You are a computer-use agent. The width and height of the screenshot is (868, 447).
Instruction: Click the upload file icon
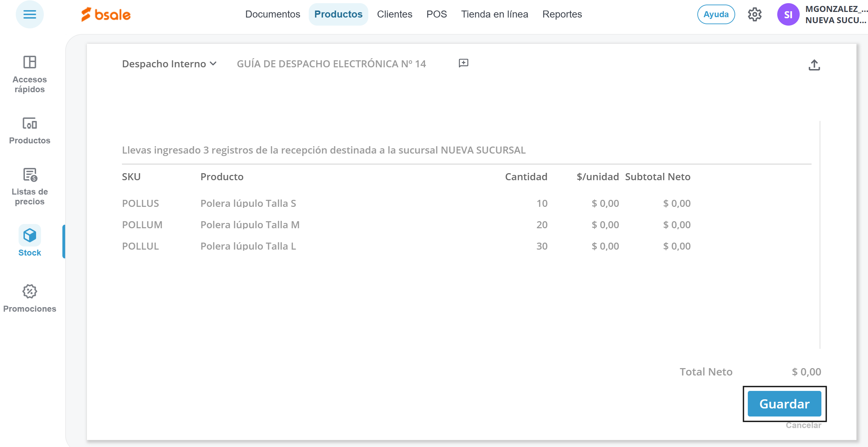click(814, 65)
